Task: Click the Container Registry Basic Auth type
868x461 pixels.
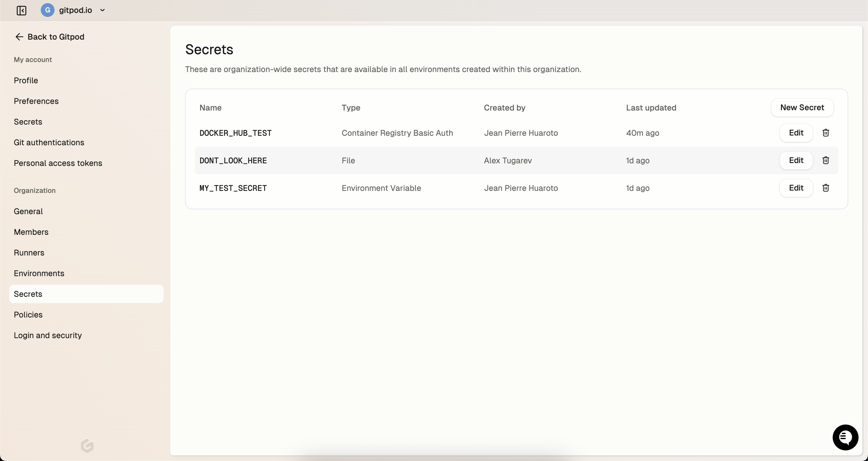Action: (x=397, y=133)
